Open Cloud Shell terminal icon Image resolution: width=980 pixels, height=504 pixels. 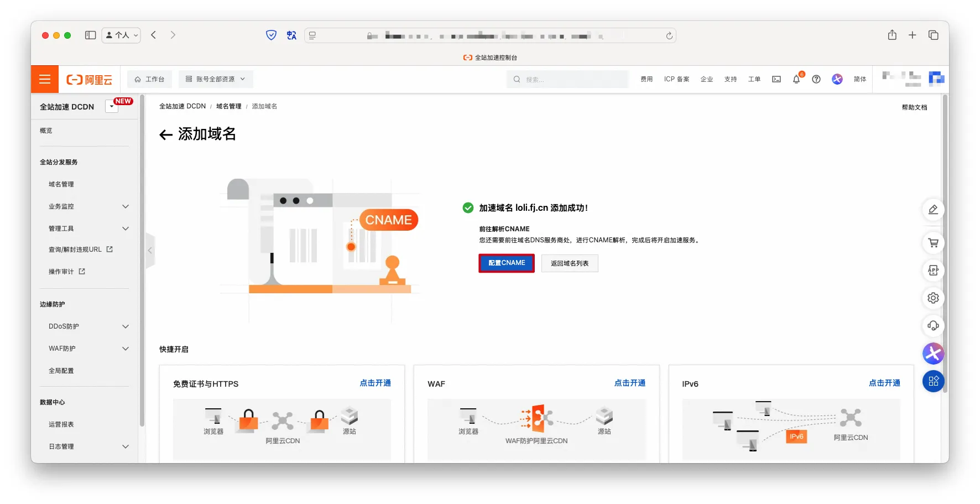point(776,79)
